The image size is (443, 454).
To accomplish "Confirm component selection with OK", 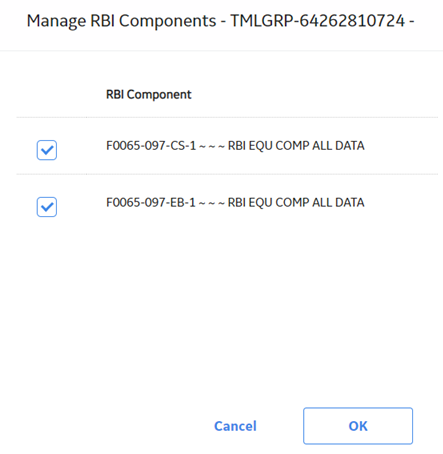I will coord(358,426).
